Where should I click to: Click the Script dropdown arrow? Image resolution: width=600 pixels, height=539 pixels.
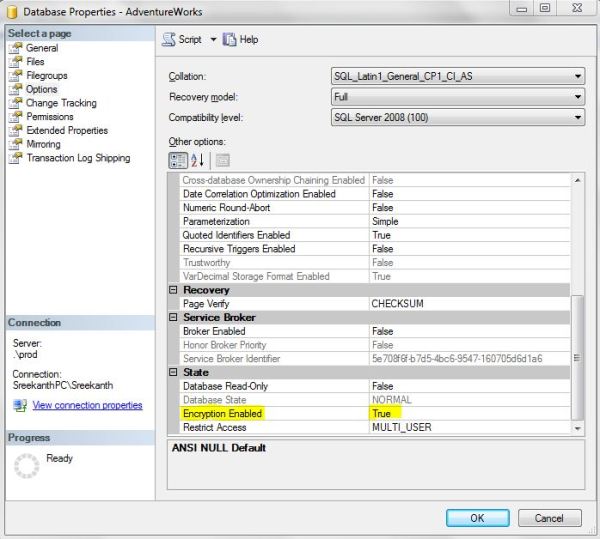point(213,40)
